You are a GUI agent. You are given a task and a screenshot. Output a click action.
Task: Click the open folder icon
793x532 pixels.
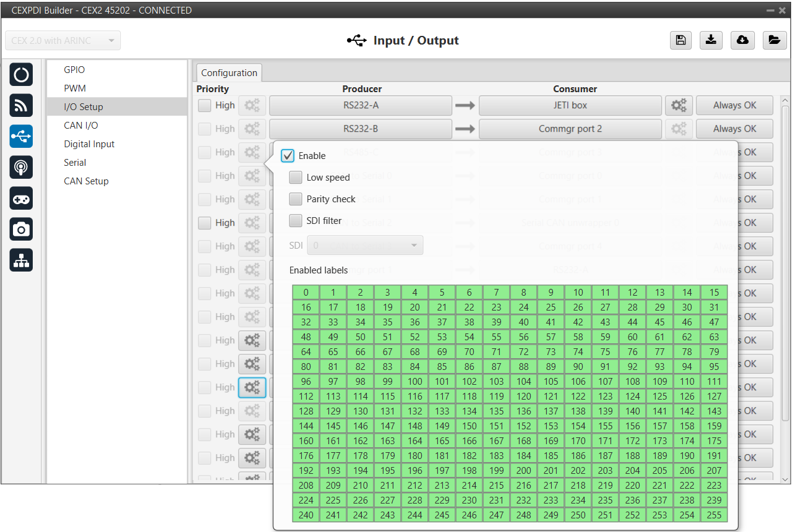tap(773, 40)
